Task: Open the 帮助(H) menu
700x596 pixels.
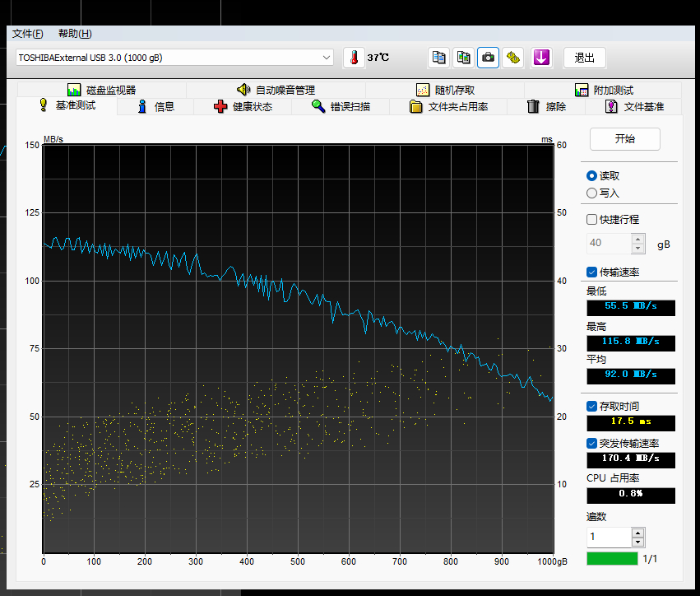Action: [75, 34]
